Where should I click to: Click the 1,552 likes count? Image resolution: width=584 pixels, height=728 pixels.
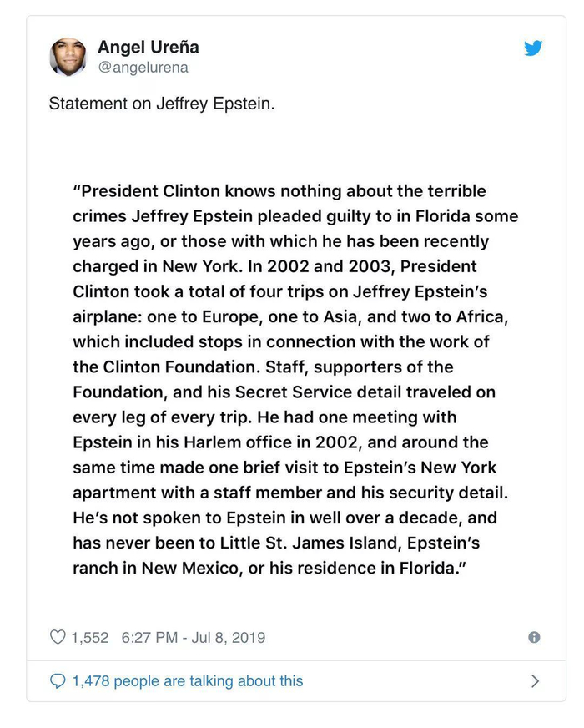point(90,637)
